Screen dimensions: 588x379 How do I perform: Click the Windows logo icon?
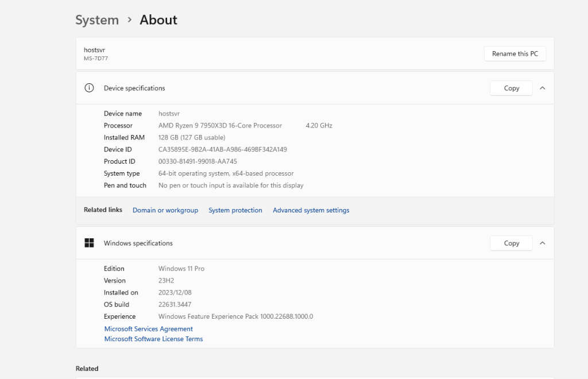point(89,243)
